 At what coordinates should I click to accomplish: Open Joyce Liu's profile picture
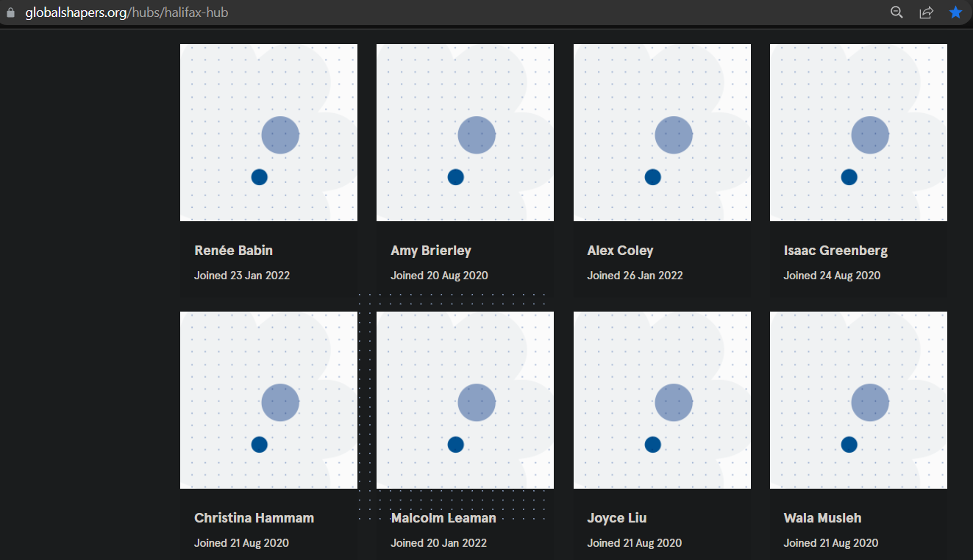pos(662,400)
